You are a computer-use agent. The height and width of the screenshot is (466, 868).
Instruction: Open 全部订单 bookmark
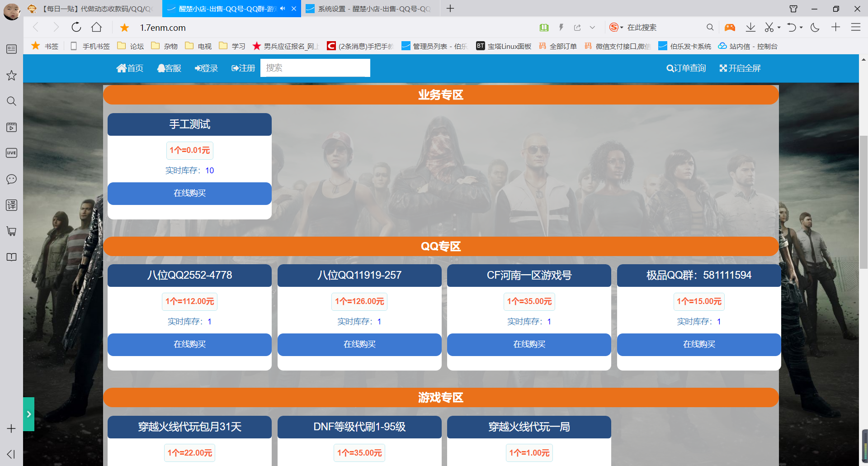tap(558, 46)
